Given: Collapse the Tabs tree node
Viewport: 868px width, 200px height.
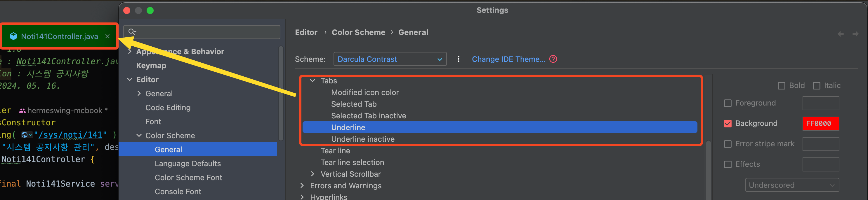Looking at the screenshot, I should (313, 81).
